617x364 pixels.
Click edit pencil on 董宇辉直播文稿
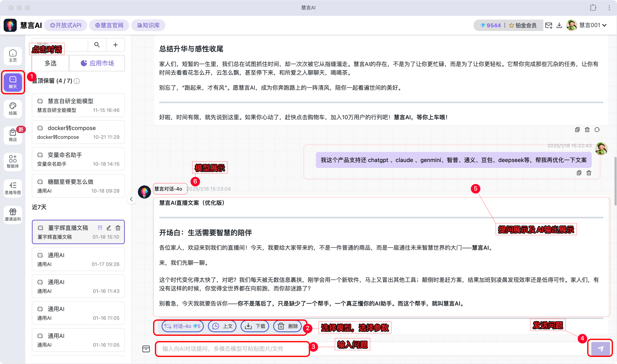[109, 228]
